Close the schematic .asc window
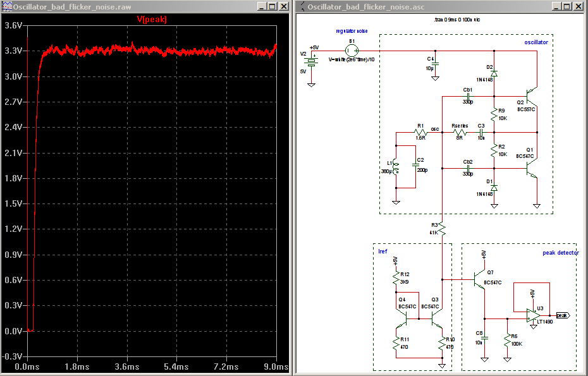This screenshot has height=376, width=588. (579, 6)
